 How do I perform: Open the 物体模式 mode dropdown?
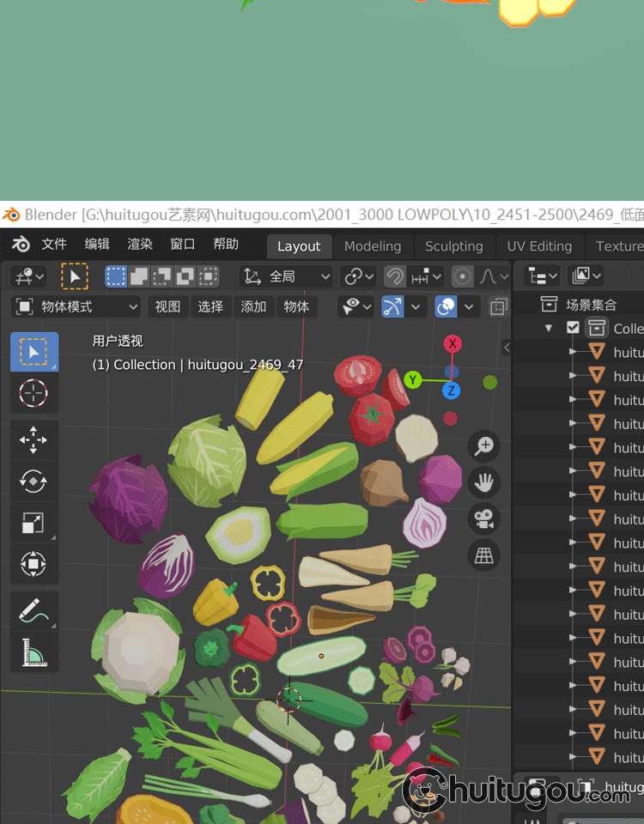coord(77,306)
